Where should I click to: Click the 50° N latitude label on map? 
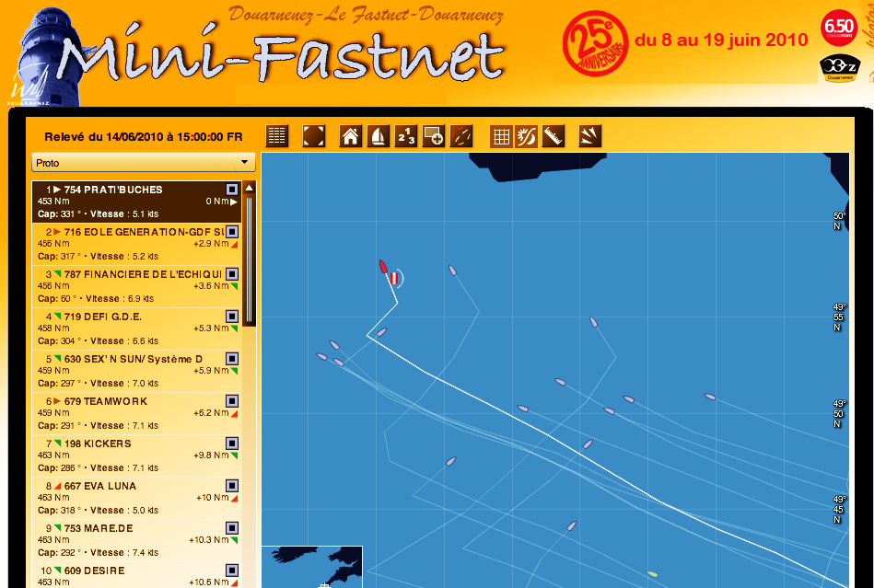[839, 221]
